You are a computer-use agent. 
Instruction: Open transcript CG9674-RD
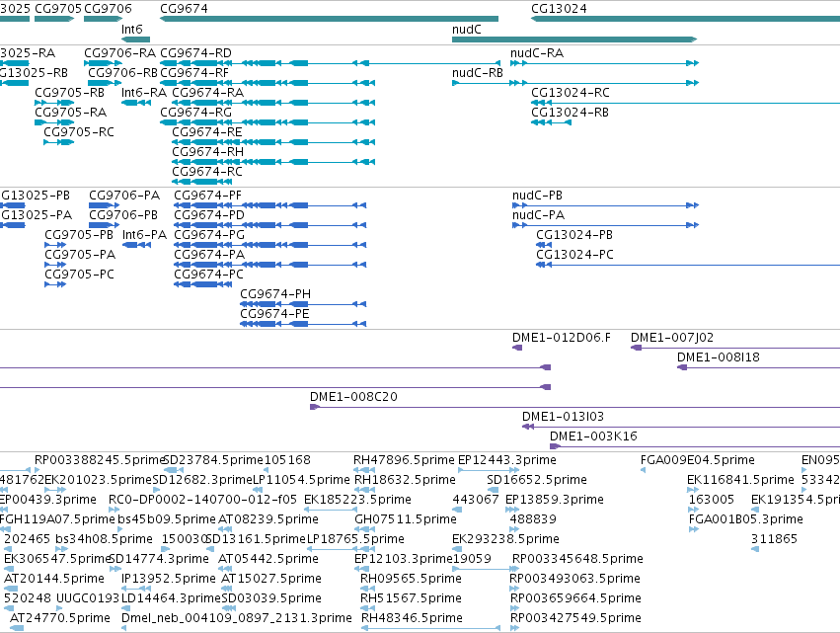tap(195, 53)
